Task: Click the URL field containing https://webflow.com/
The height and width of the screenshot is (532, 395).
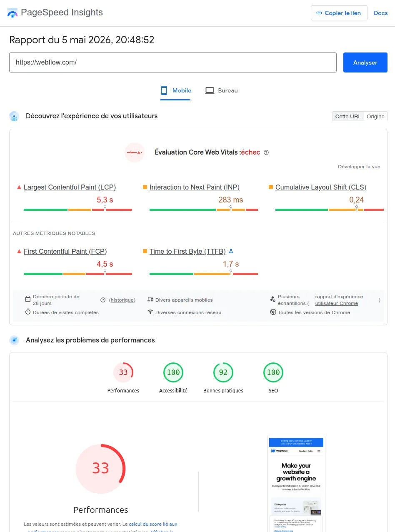Action: tap(173, 62)
